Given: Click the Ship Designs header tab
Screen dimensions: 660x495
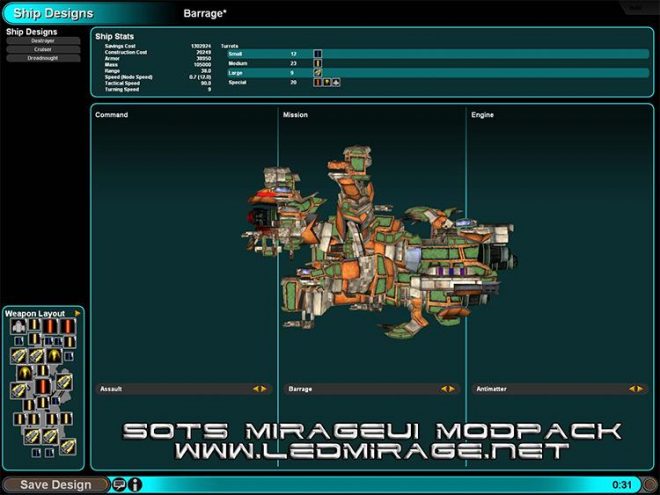Looking at the screenshot, I should tap(53, 13).
